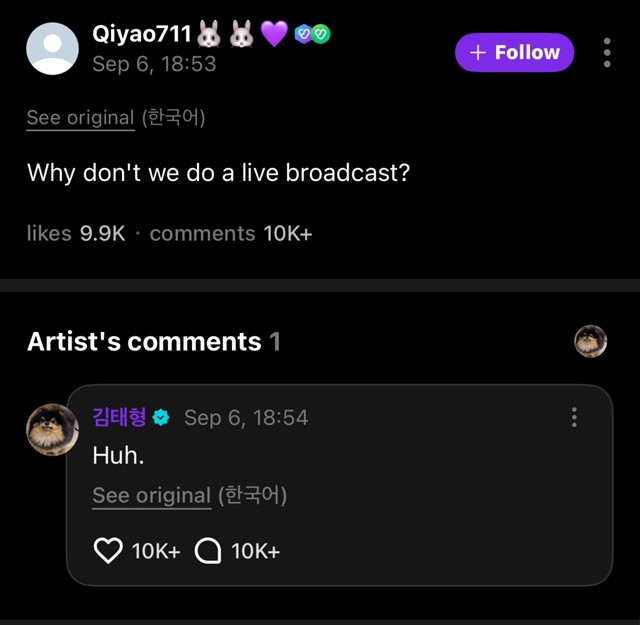Image resolution: width=640 pixels, height=625 pixels.
Task: Click the Follow button
Action: (x=514, y=52)
